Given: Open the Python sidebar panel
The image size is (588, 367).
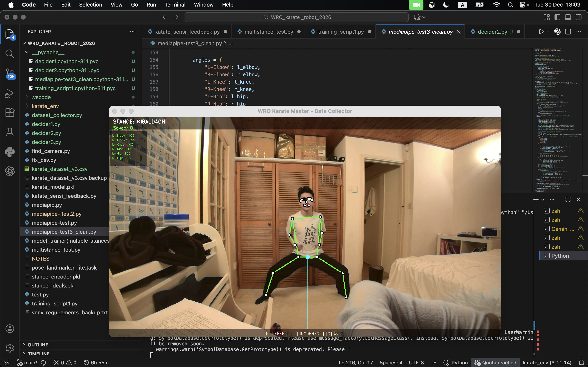Looking at the screenshot, I should point(10,152).
